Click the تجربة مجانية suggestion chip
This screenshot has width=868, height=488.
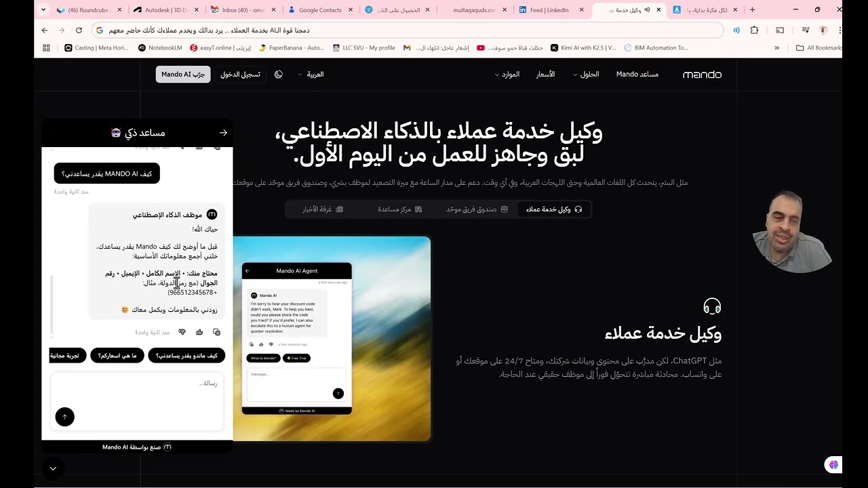pos(68,356)
